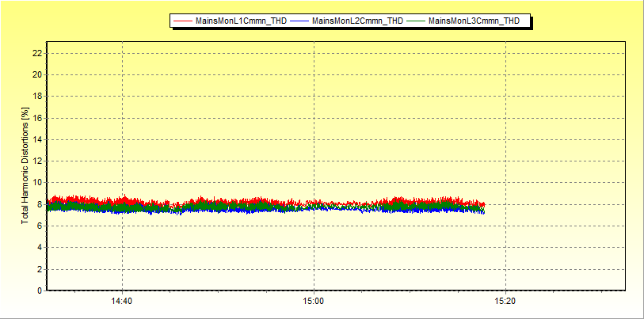Select the 0 tick label on y-axis

click(40, 291)
